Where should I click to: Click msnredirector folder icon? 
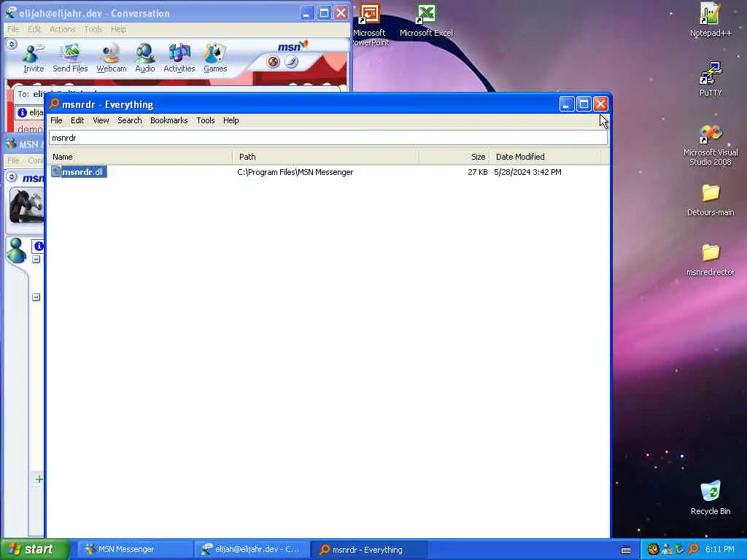(711, 260)
